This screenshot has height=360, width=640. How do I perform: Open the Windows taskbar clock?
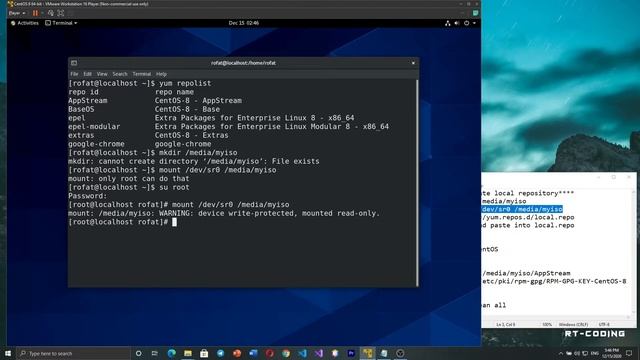click(611, 353)
